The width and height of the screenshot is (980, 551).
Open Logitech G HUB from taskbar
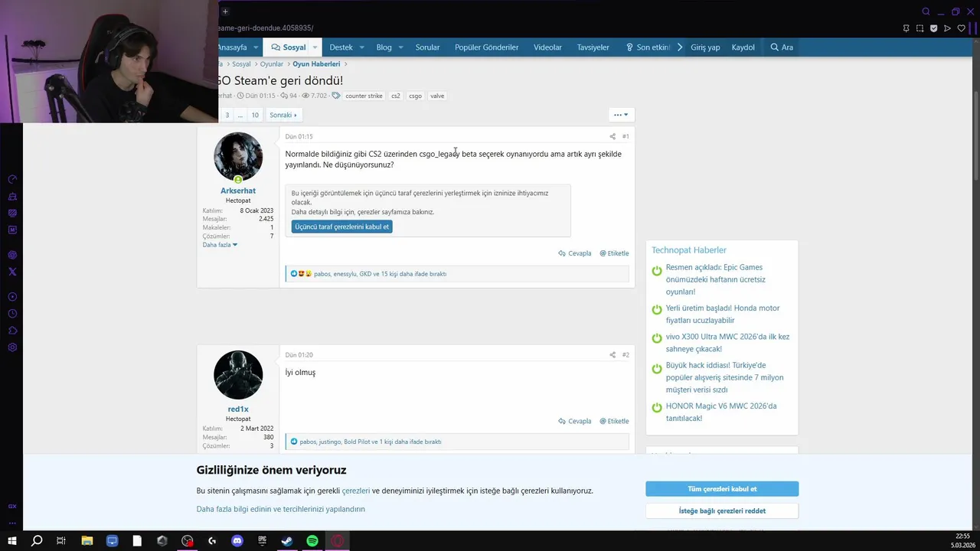pos(212,541)
